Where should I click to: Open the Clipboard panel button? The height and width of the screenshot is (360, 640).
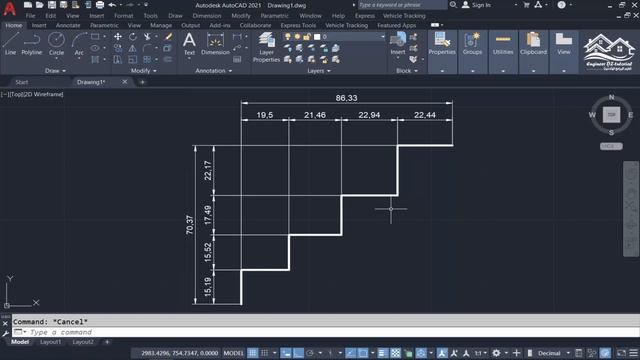click(x=533, y=52)
